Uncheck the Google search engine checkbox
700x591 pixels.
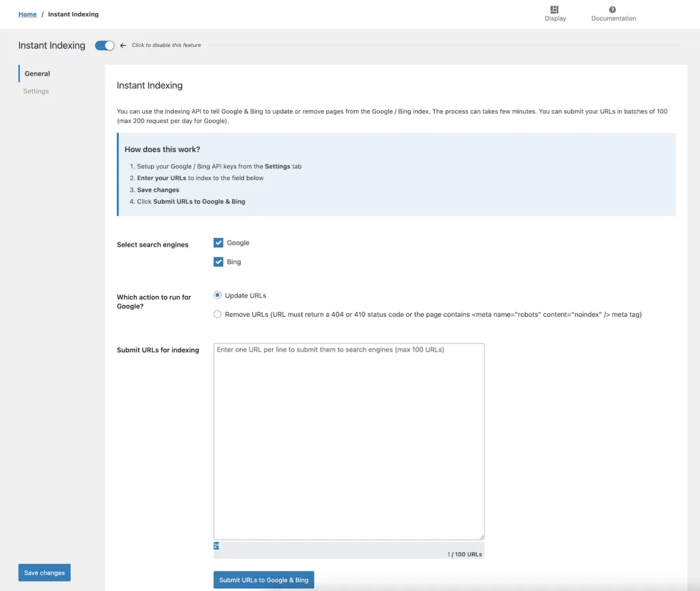click(219, 243)
